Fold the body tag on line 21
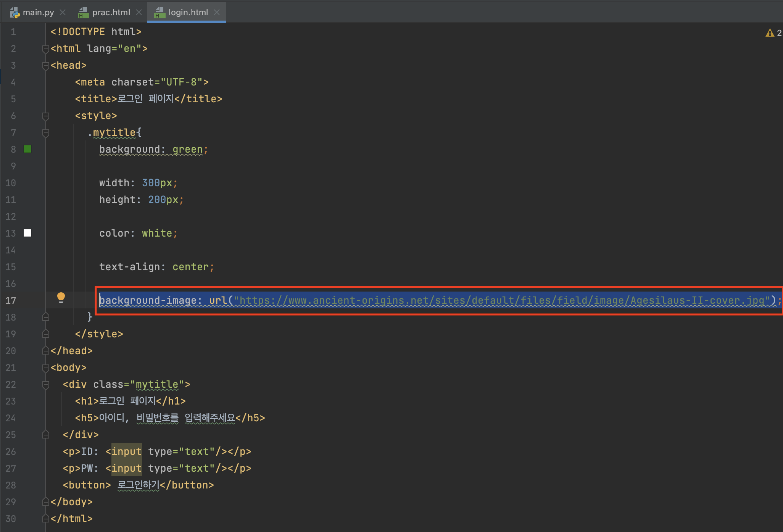This screenshot has height=532, width=783. coord(45,368)
